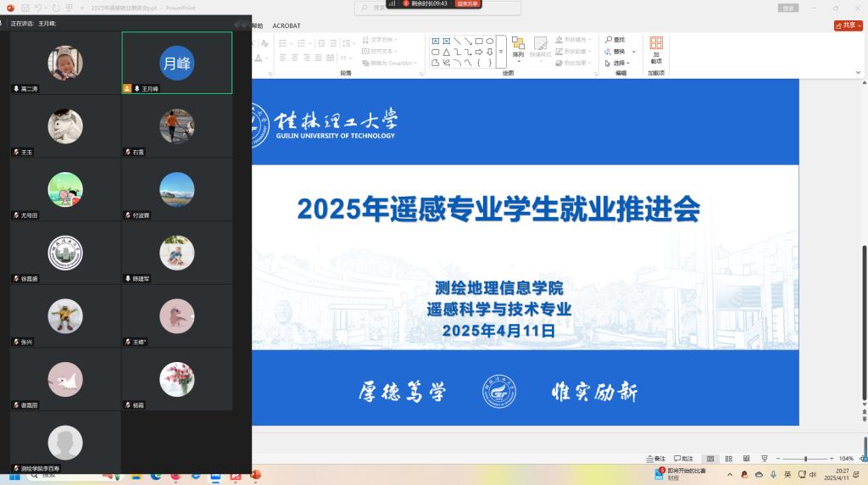
Task: Toggle the Comments (批注) pane
Action: [683, 459]
